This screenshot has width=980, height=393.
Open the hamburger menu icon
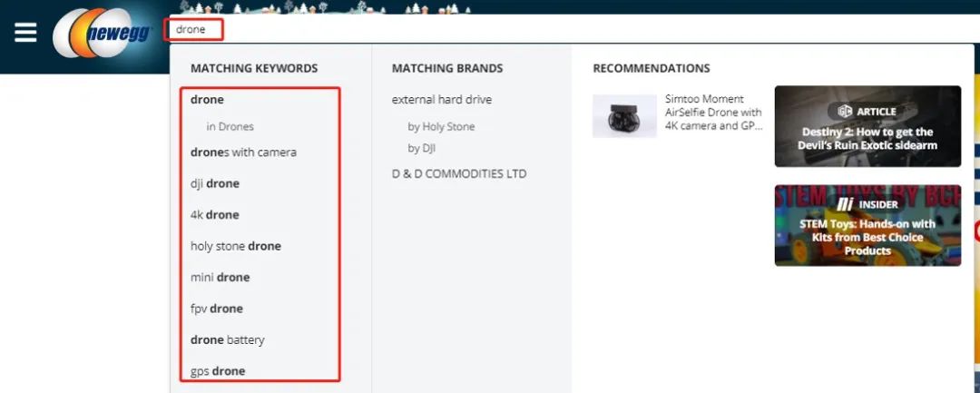[25, 33]
